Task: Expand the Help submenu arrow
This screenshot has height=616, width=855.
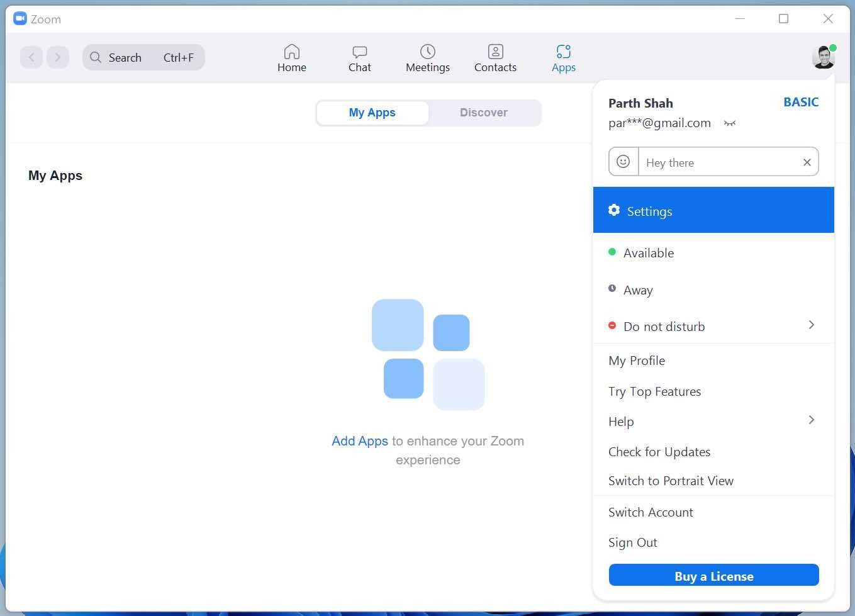Action: [x=812, y=420]
